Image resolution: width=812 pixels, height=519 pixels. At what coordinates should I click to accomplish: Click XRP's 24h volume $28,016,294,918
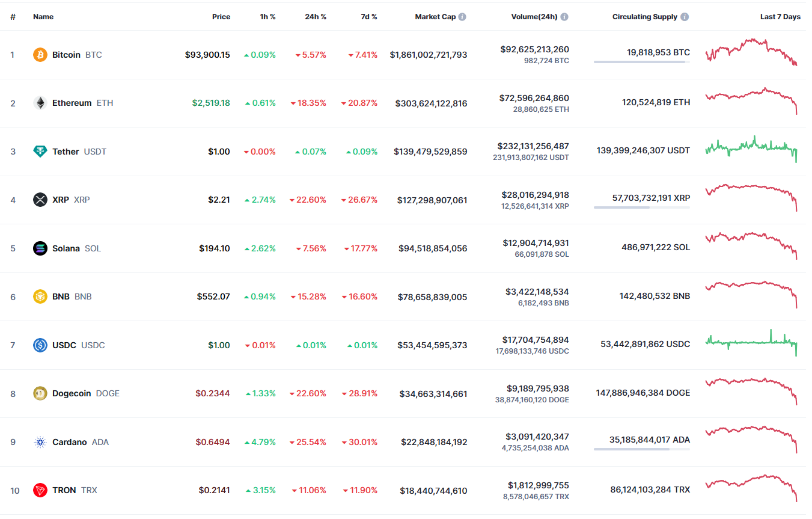(536, 195)
